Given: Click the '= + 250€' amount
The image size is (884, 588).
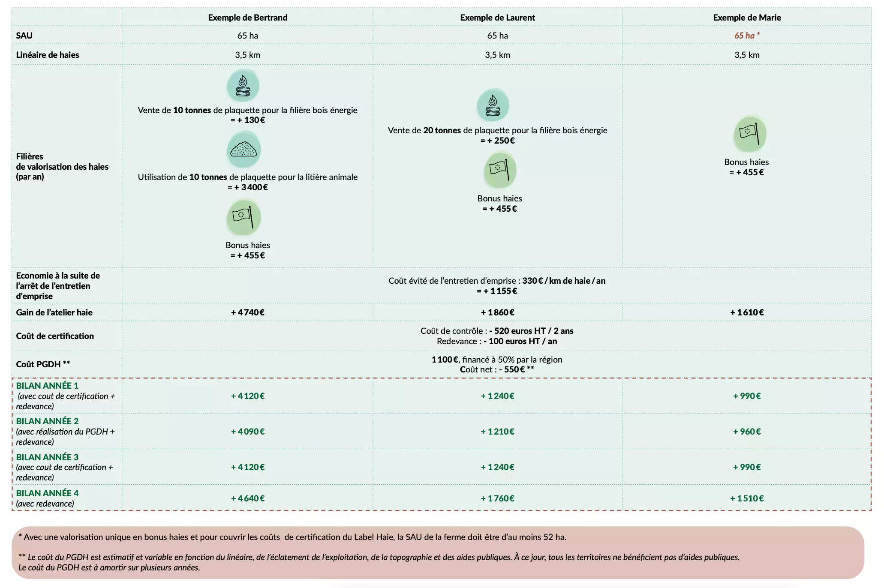Looking at the screenshot, I should tap(497, 141).
